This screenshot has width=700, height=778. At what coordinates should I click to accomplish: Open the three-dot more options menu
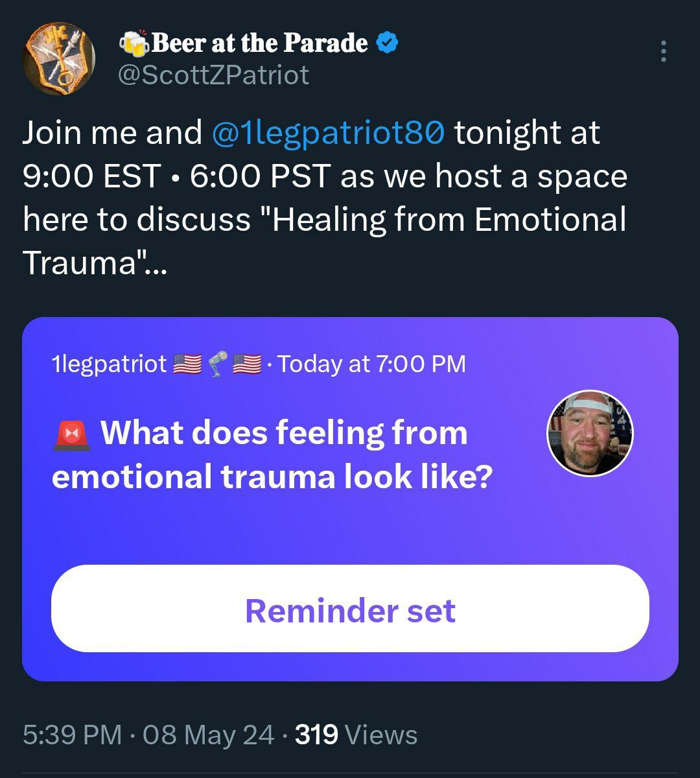pos(663,51)
